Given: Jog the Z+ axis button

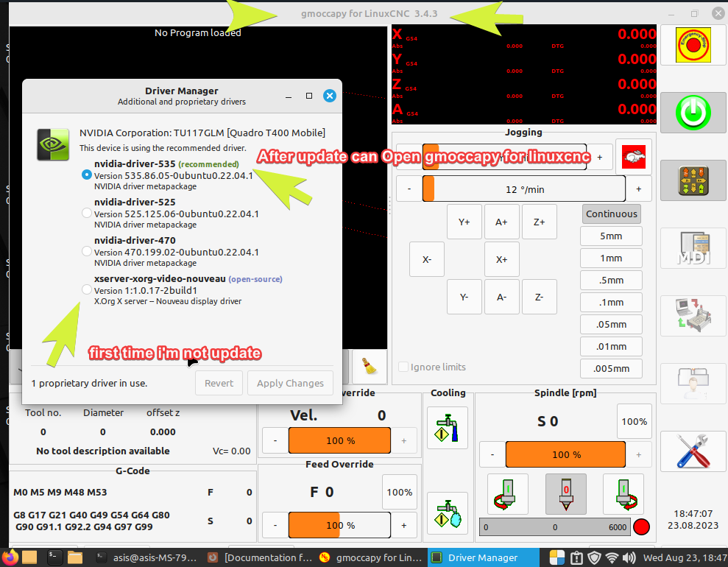Looking at the screenshot, I should 539,222.
